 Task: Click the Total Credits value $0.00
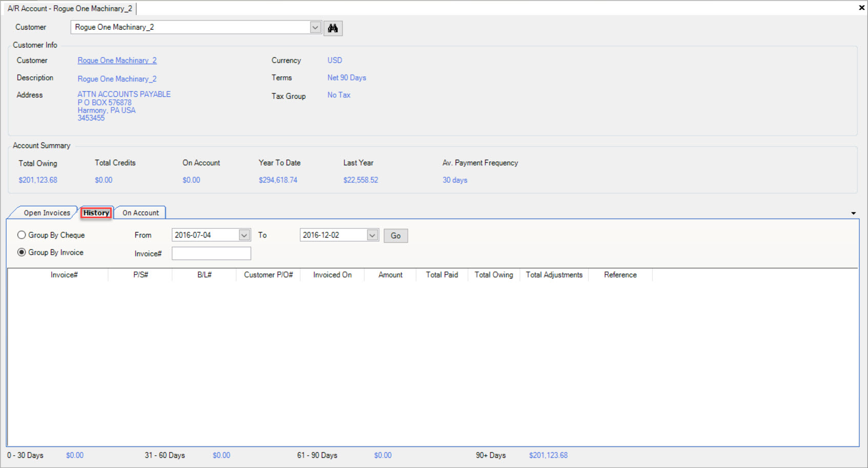(104, 180)
